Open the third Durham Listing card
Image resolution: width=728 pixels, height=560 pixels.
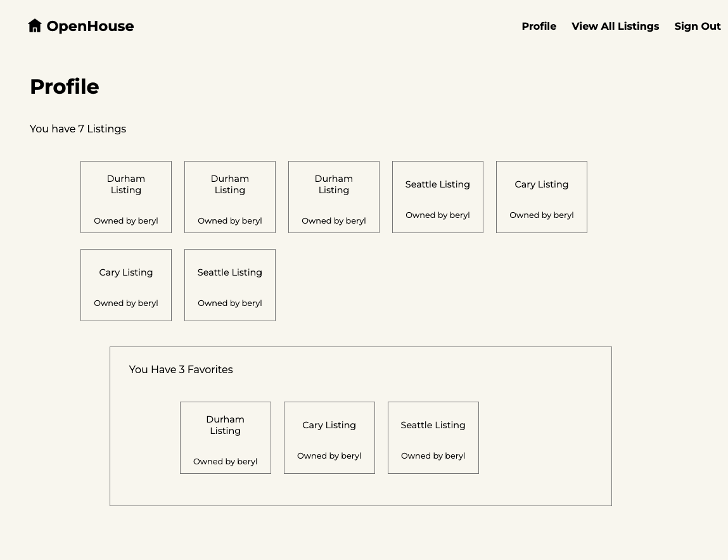(x=333, y=196)
